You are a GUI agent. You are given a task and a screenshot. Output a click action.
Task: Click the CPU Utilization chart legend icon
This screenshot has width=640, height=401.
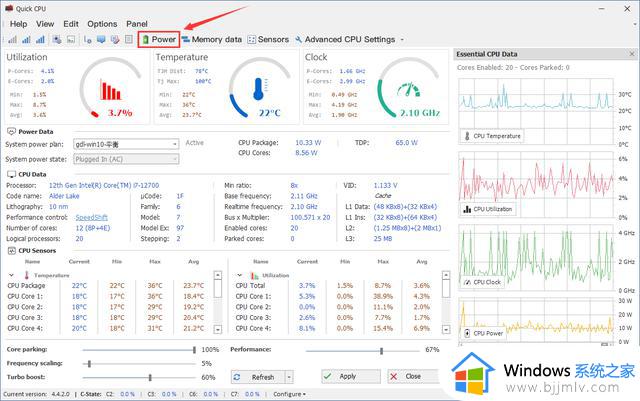[x=467, y=209]
